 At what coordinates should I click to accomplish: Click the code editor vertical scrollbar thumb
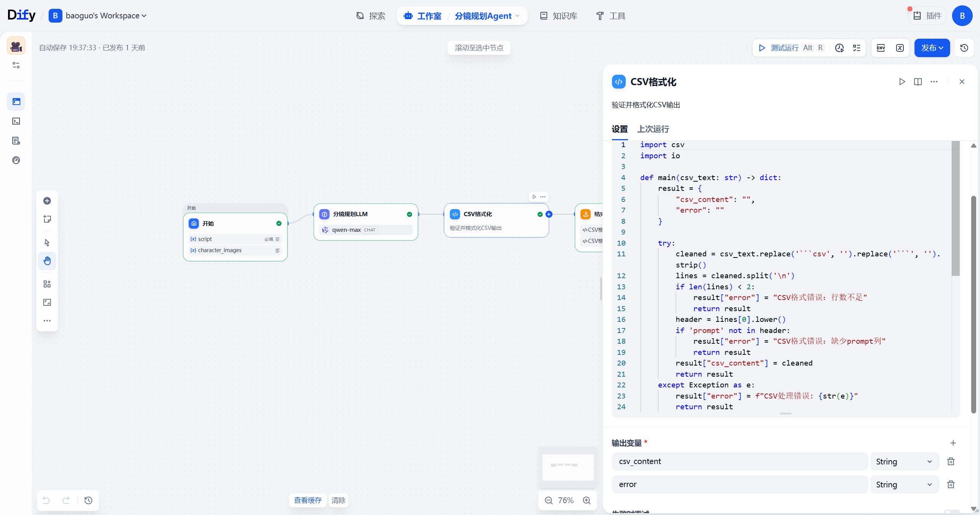955,208
